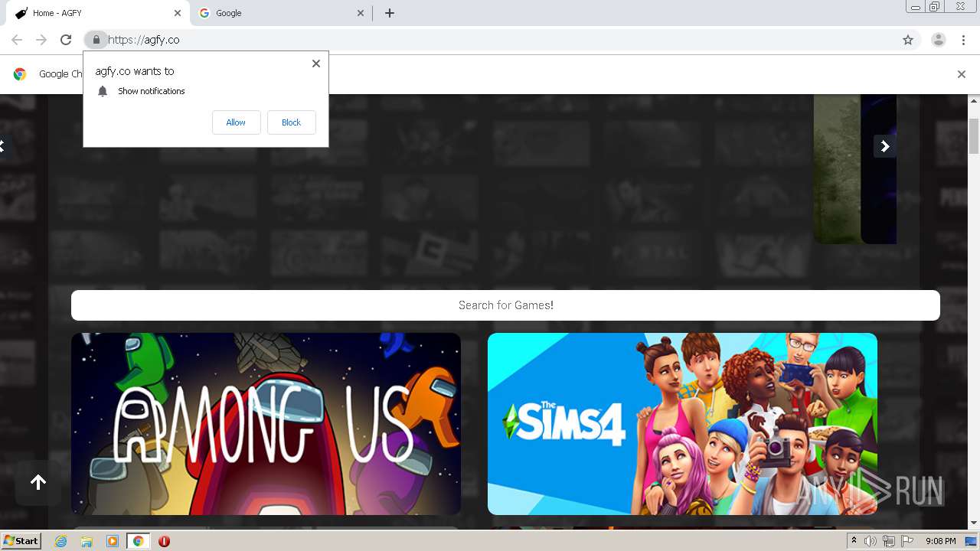Open a new browser tab

[x=389, y=13]
